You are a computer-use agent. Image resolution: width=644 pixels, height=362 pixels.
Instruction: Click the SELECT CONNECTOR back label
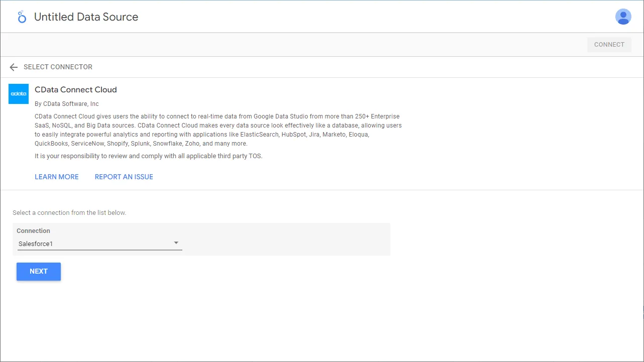[x=58, y=67]
